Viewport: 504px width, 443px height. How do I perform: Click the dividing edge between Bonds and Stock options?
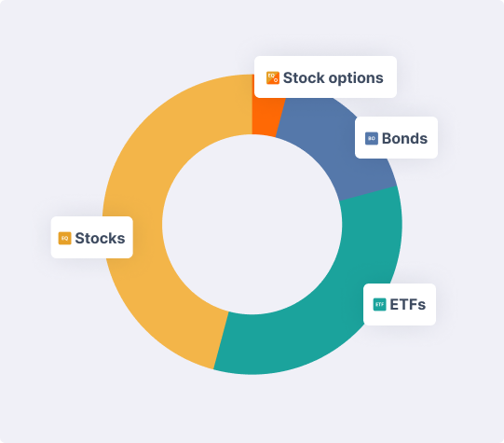[x=280, y=118]
